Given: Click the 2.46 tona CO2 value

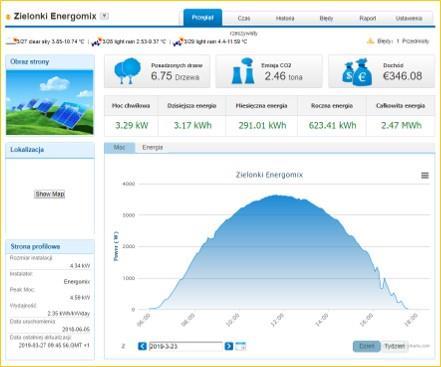Looking at the screenshot, I should click(x=284, y=77).
